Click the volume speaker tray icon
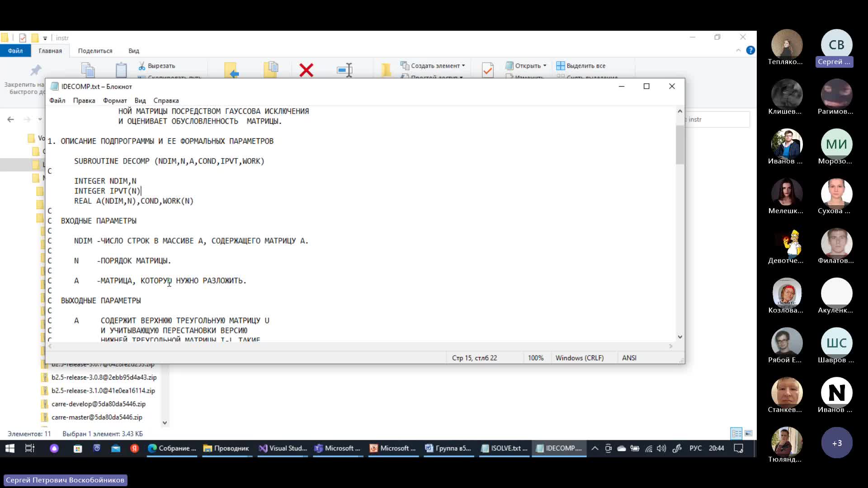 point(661,448)
